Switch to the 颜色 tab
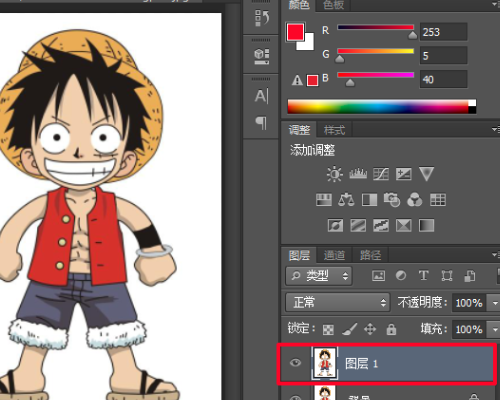 click(x=299, y=5)
